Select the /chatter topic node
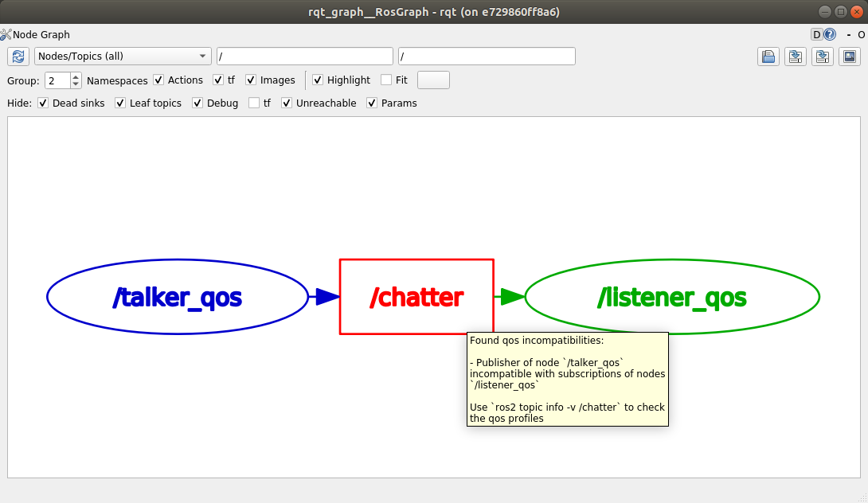The image size is (868, 503). [416, 296]
